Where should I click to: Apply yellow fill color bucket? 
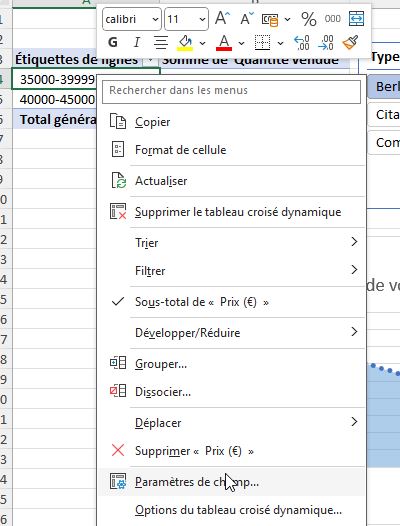tap(185, 43)
